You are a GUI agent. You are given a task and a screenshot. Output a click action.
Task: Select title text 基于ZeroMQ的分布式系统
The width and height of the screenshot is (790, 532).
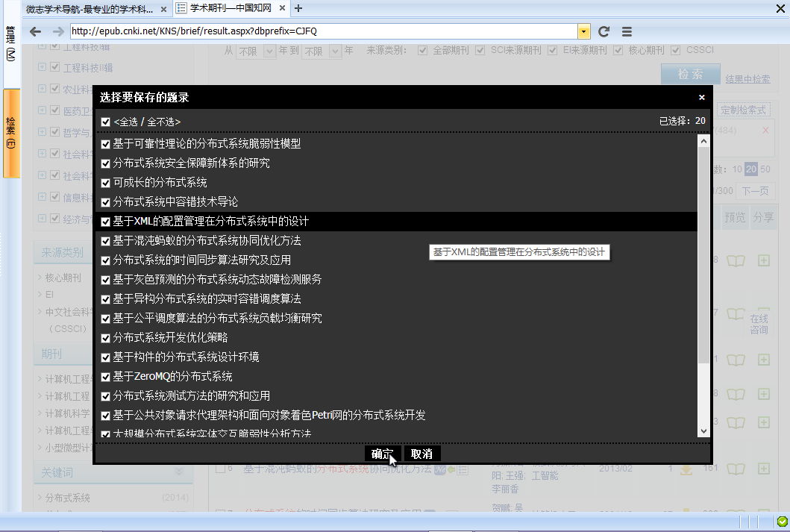pyautogui.click(x=172, y=376)
